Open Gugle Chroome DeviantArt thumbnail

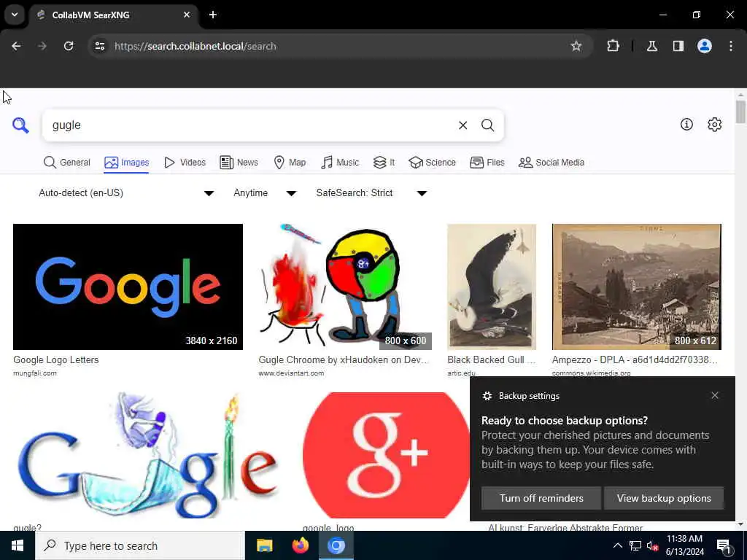345,287
